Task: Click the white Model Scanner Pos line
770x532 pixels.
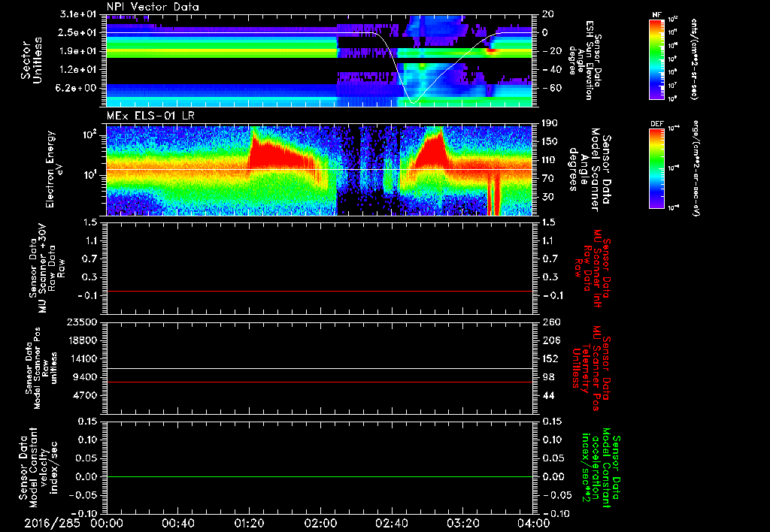Action: point(319,369)
